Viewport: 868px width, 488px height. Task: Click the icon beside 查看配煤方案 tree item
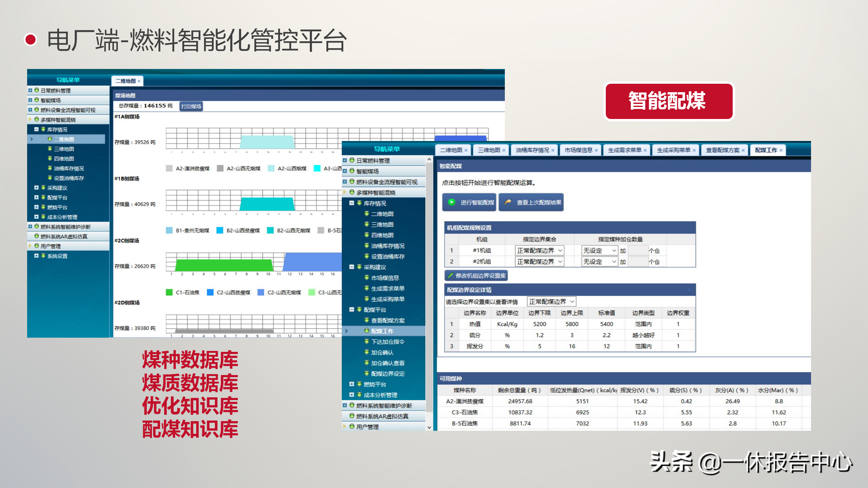(366, 320)
